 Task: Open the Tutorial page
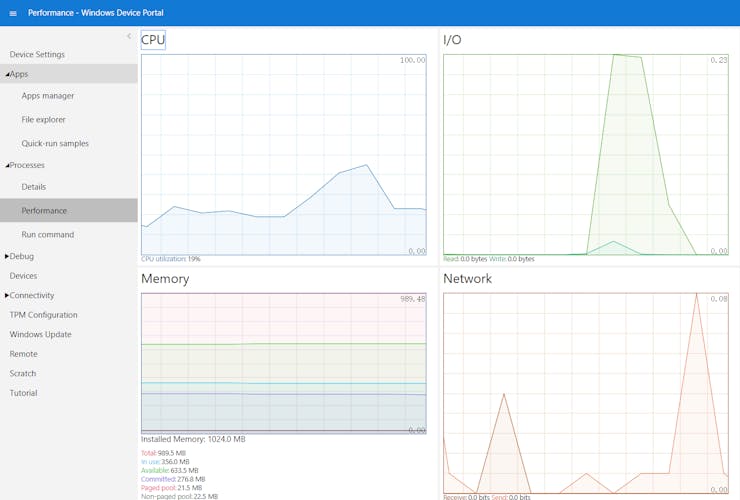pyautogui.click(x=23, y=393)
